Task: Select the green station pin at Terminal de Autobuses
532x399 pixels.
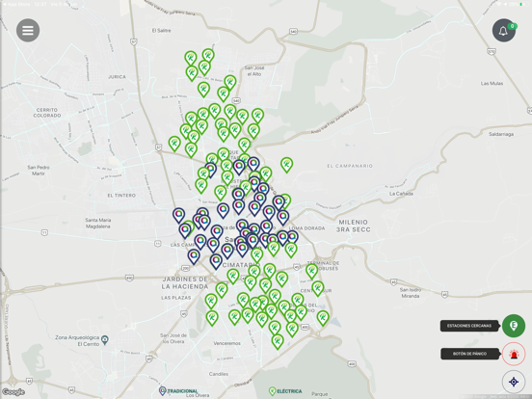Action: 312,272
